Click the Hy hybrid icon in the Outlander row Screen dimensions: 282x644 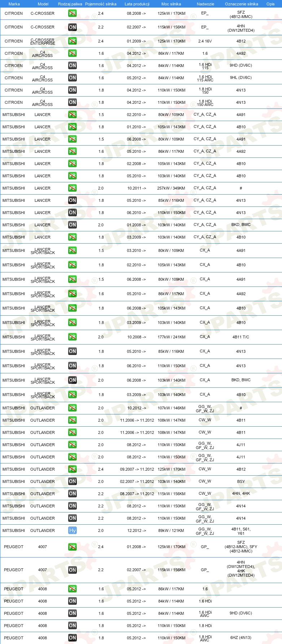coord(72,530)
